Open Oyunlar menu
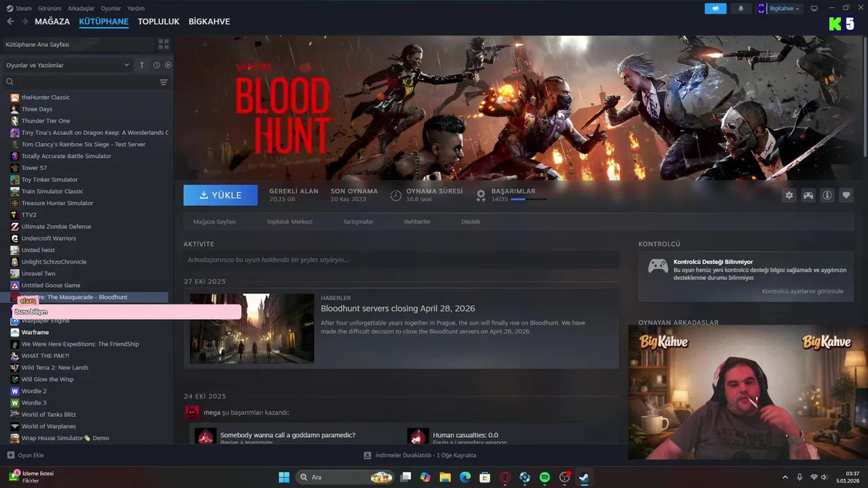Screen dimensions: 868x488 coord(111,8)
